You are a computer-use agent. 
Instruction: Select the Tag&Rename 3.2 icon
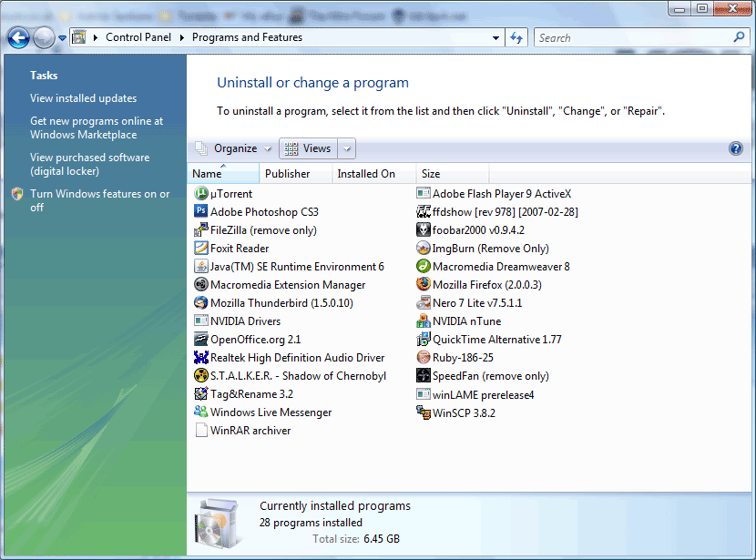click(x=200, y=394)
